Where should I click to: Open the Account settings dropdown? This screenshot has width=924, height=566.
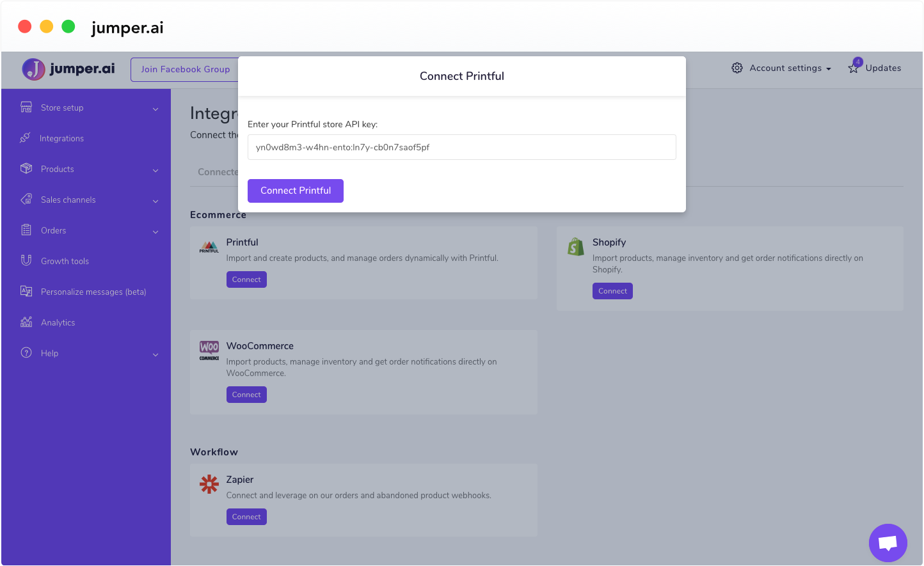(x=781, y=68)
